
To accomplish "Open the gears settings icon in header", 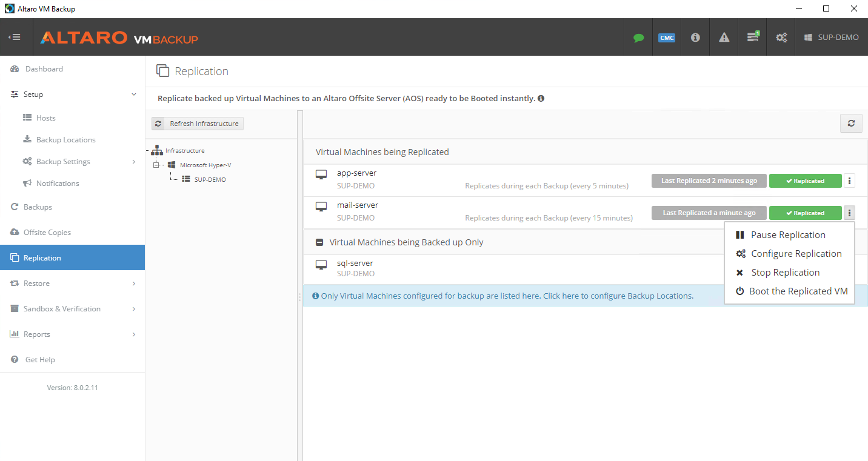I will pos(781,38).
